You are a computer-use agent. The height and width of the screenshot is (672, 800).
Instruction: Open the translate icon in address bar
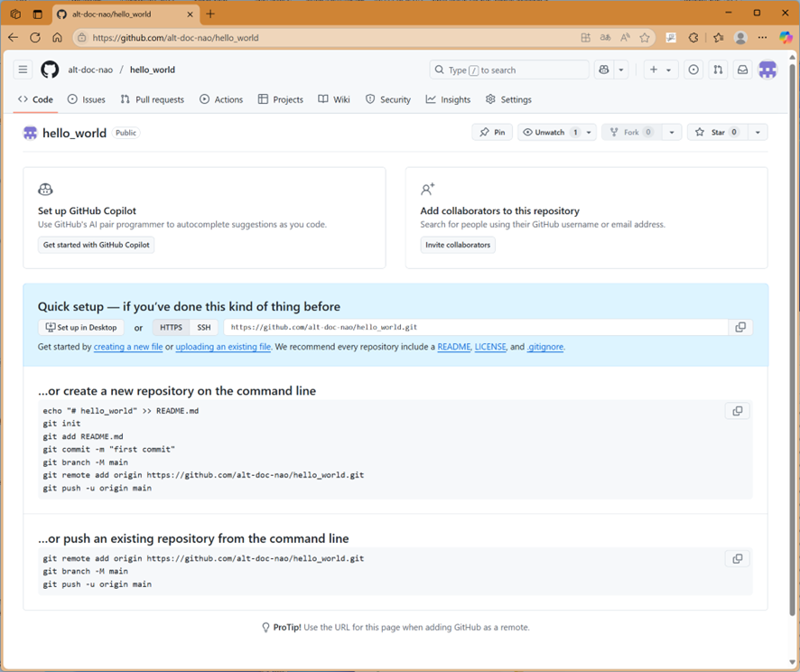[605, 37]
